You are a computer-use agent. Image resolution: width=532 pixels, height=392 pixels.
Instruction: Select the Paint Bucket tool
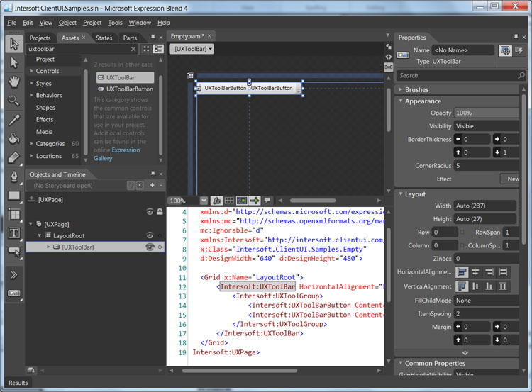click(x=14, y=138)
